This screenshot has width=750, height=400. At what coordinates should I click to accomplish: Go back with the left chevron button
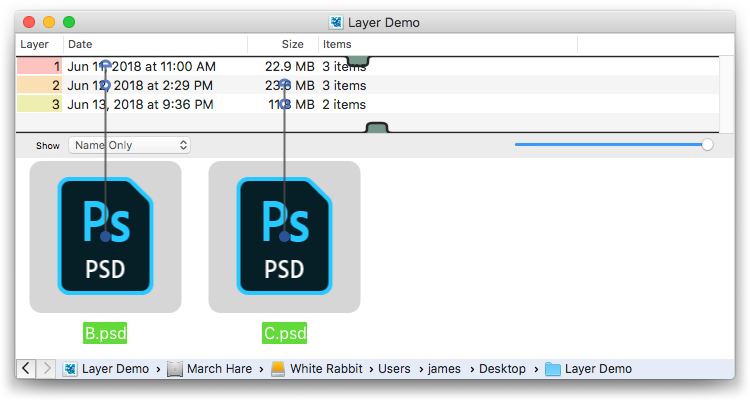tap(26, 368)
